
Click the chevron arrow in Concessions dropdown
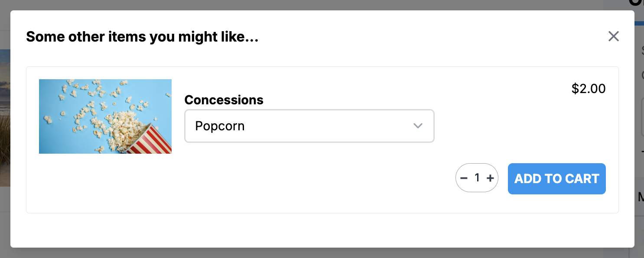click(x=418, y=126)
